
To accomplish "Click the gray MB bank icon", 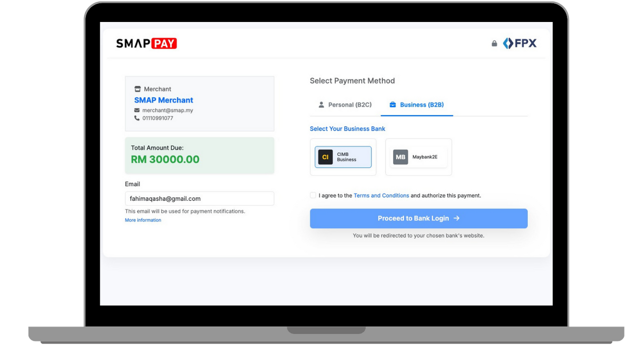I will (401, 157).
